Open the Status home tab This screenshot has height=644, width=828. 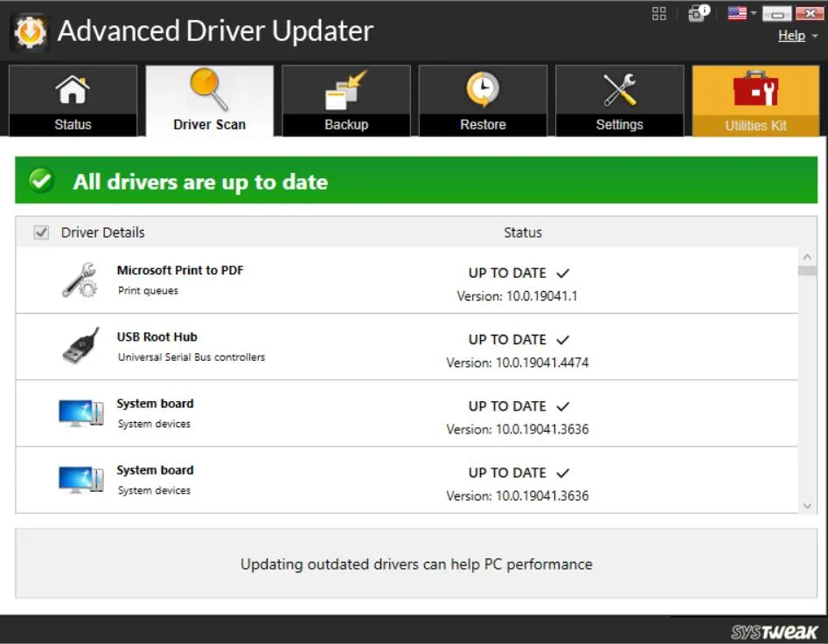pyautogui.click(x=73, y=100)
